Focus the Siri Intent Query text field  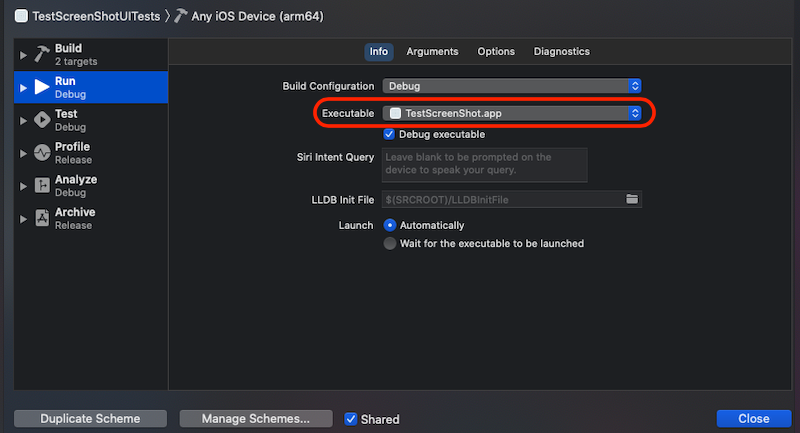point(485,165)
